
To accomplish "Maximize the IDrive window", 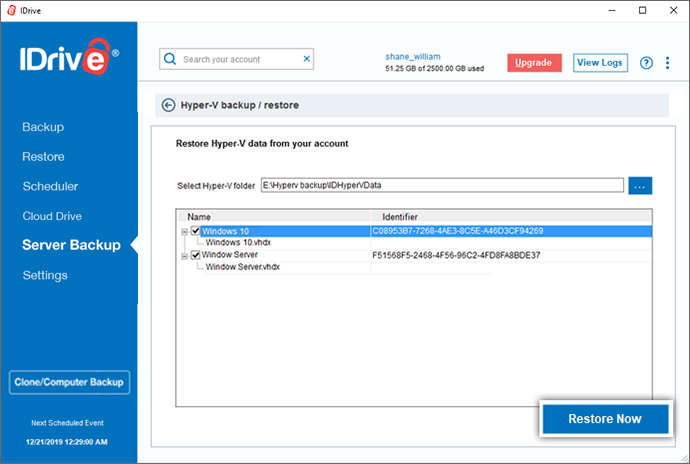I will tap(642, 11).
